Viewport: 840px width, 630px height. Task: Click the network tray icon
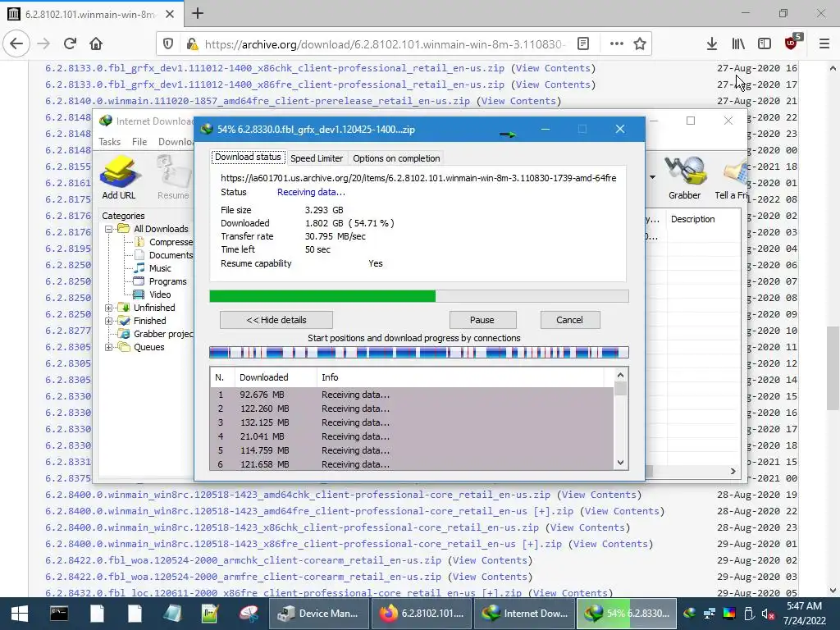click(710, 614)
